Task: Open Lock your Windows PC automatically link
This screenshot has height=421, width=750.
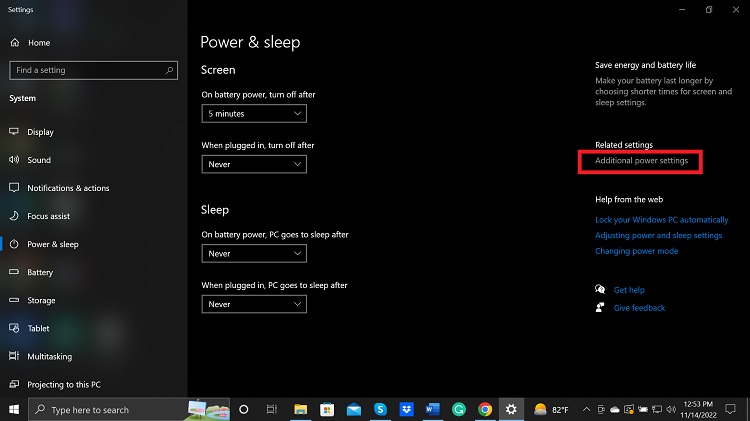Action: pos(661,219)
